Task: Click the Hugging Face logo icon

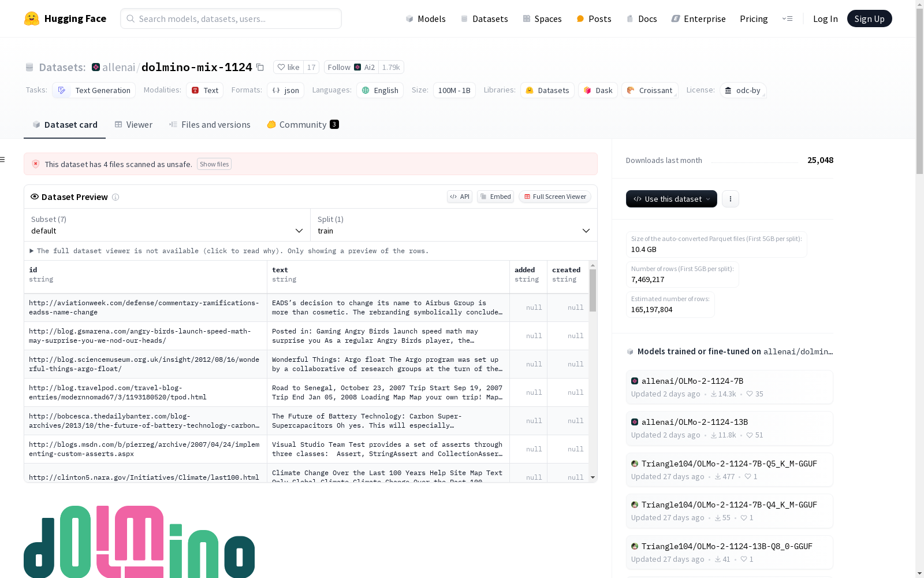Action: pos(32,18)
